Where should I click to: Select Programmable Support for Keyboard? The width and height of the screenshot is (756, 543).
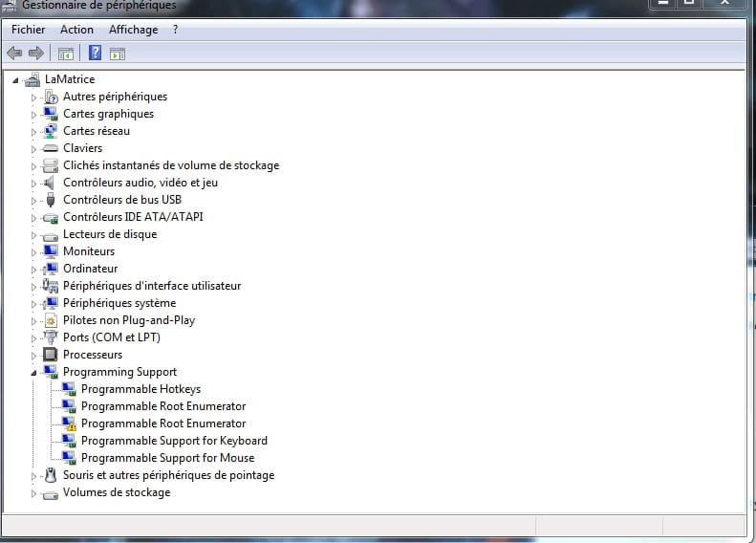click(174, 441)
